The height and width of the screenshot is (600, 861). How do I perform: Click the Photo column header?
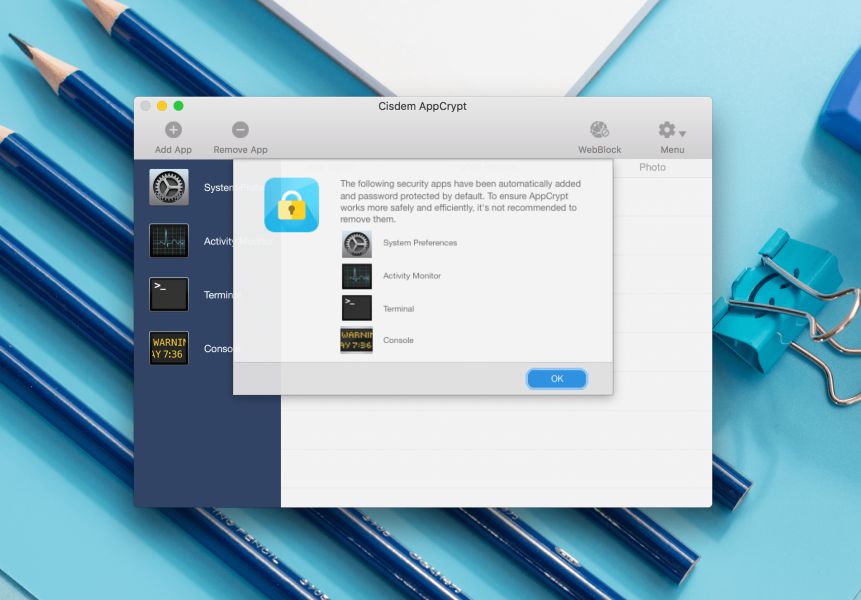pyautogui.click(x=652, y=167)
